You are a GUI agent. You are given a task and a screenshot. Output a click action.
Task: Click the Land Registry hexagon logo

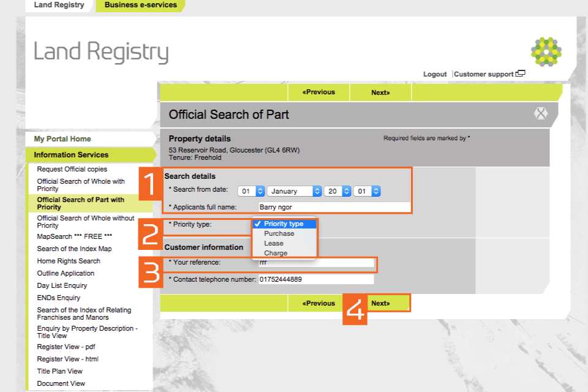pyautogui.click(x=546, y=52)
